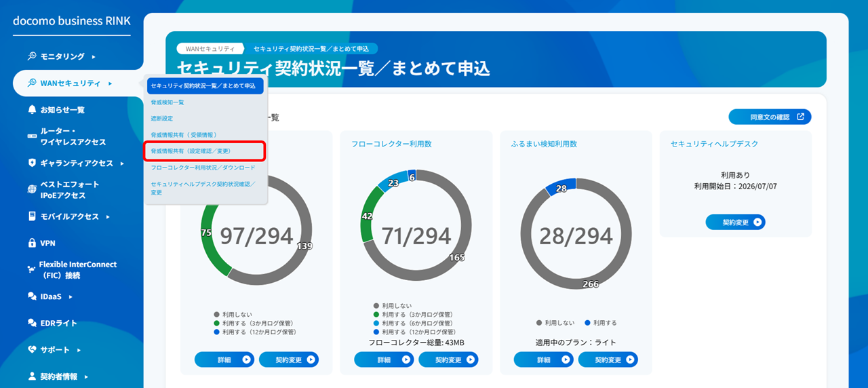Click play arrow on ふるまい検知 契約変更 button
The height and width of the screenshot is (388, 868).
[x=630, y=360]
